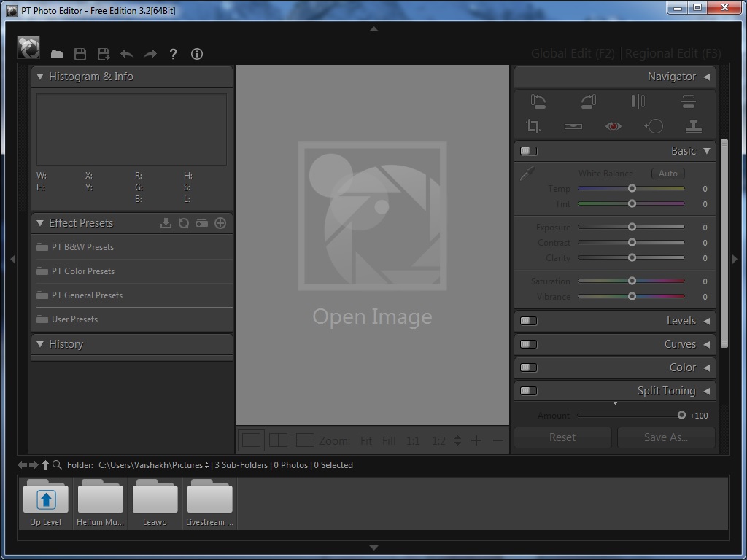The width and height of the screenshot is (747, 560).
Task: Toggle the Levels adjustment switch
Action: [528, 321]
